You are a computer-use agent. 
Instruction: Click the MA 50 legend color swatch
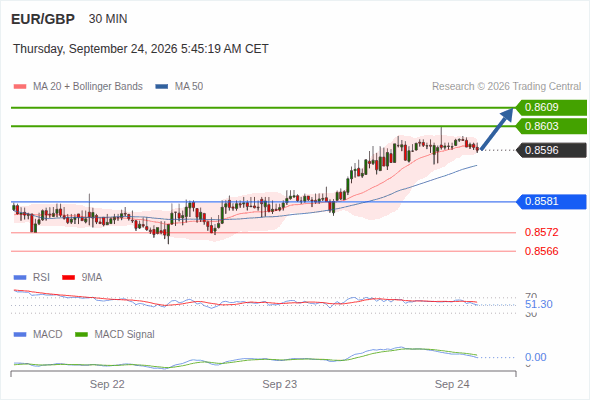tap(162, 87)
